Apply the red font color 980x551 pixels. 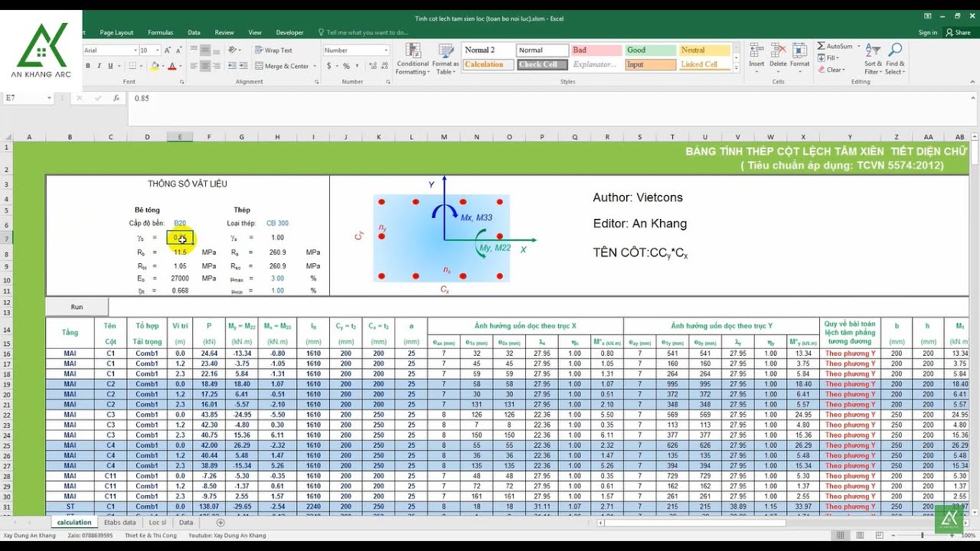[x=171, y=66]
